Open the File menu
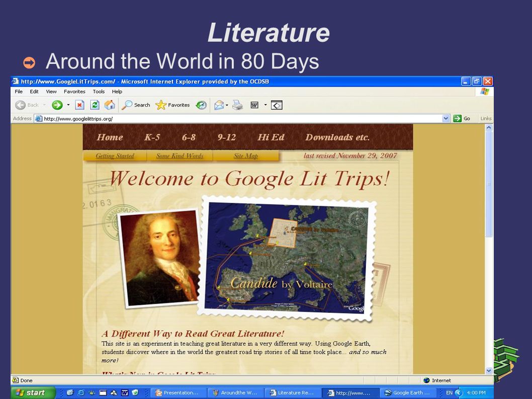Viewport: 532px width, 399px height. point(19,92)
